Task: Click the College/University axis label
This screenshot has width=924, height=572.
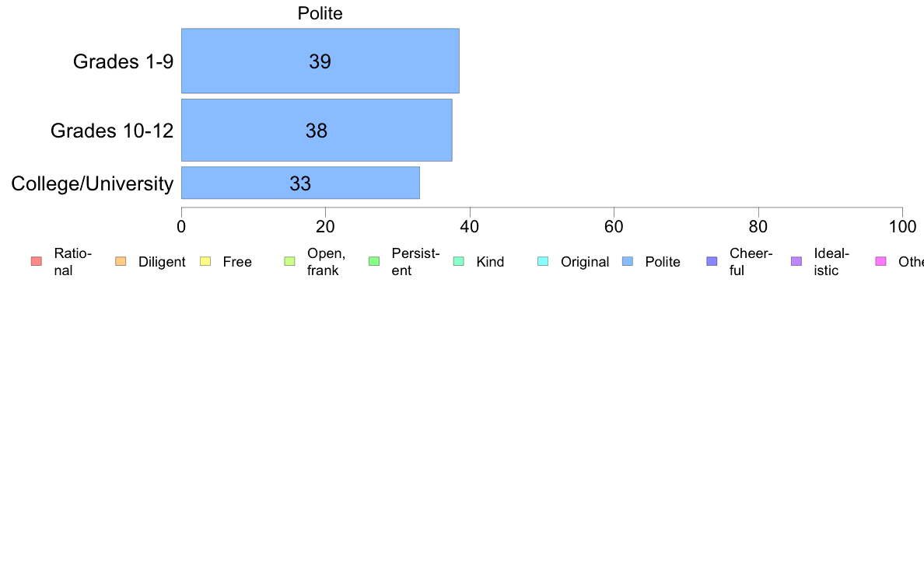Action: pos(92,183)
